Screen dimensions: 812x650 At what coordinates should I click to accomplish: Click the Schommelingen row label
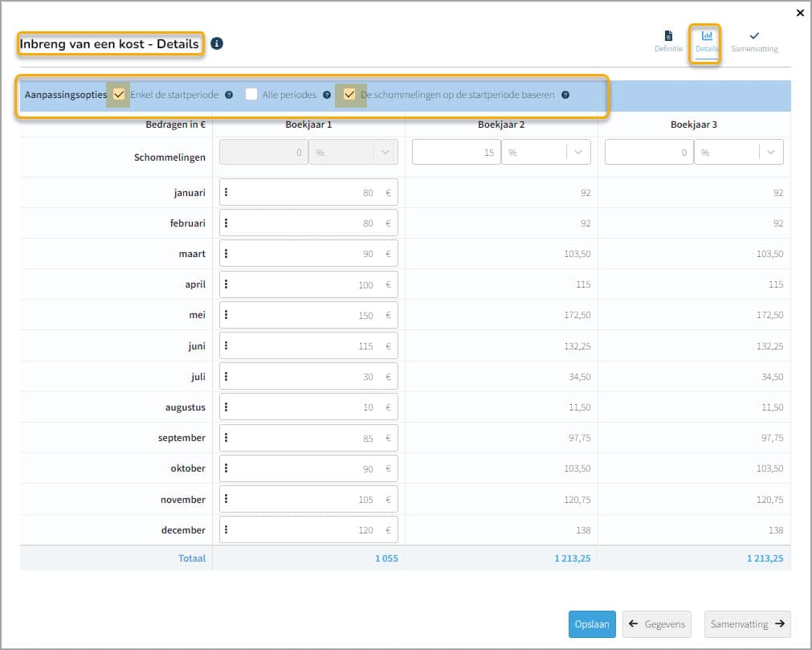pos(169,157)
